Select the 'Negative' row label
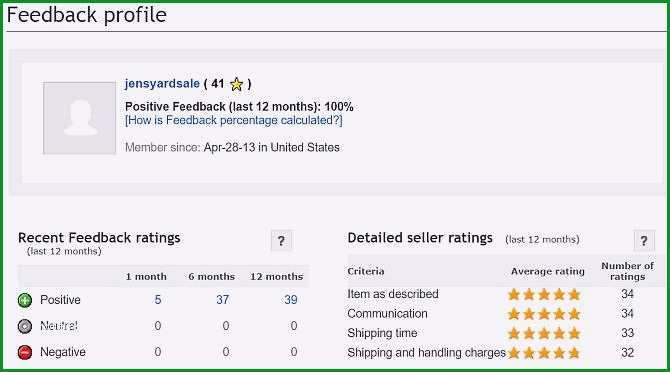The height and width of the screenshot is (372, 670). tap(63, 352)
